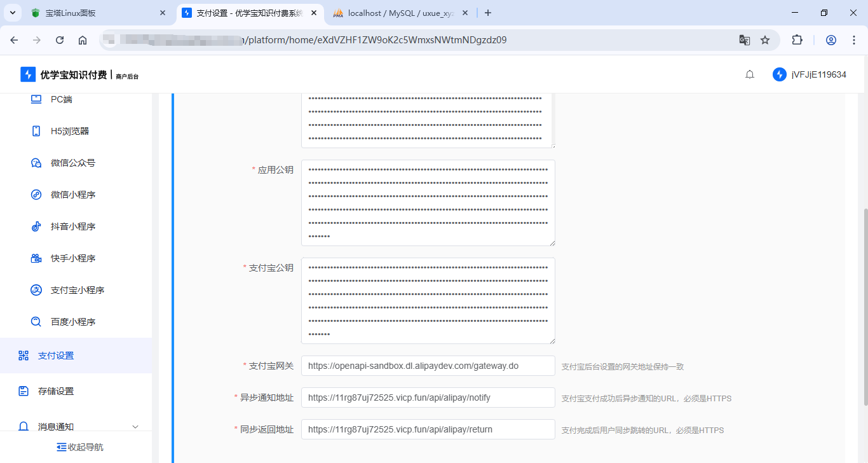Viewport: 868px width, 463px height.
Task: Open the tab search dropdown arrow
Action: tap(14, 13)
